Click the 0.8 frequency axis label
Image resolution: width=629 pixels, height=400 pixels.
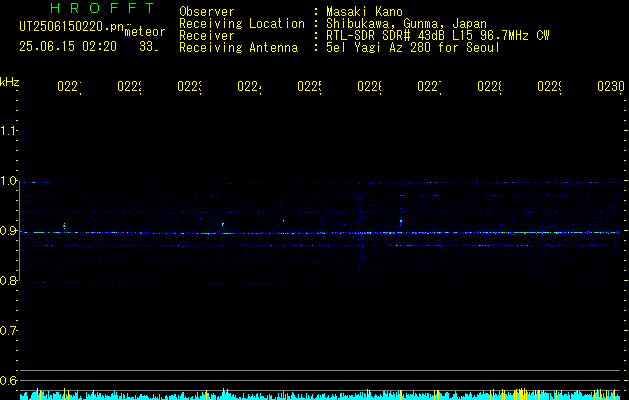[x=8, y=281]
